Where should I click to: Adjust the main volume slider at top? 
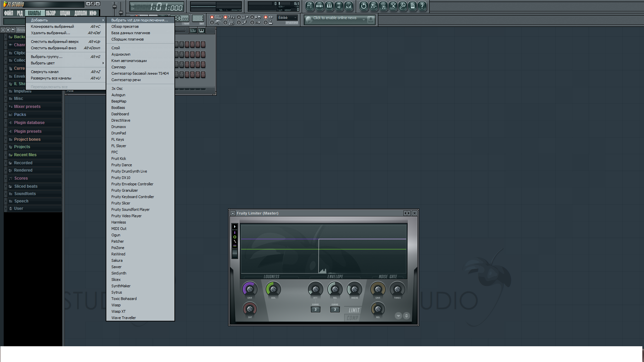[114, 7]
